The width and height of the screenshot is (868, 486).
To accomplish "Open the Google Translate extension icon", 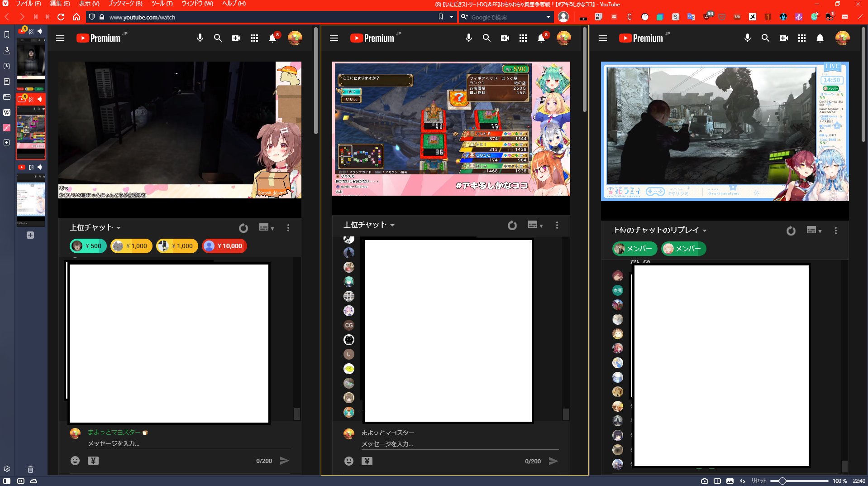I will (691, 17).
